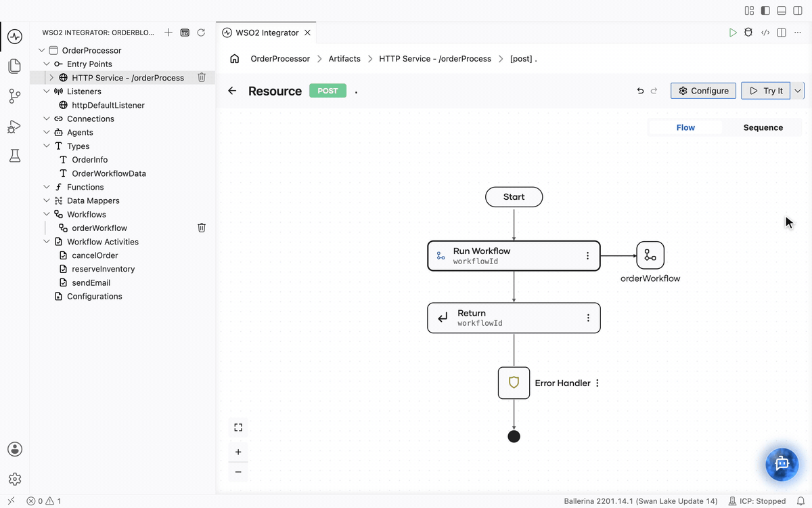Click the Try It button
The image size is (812, 508).
point(766,91)
